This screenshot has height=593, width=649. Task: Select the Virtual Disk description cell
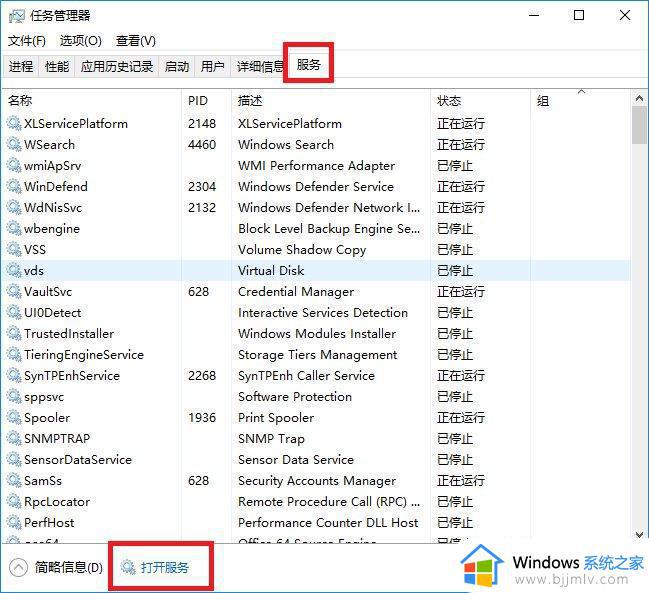coord(271,271)
